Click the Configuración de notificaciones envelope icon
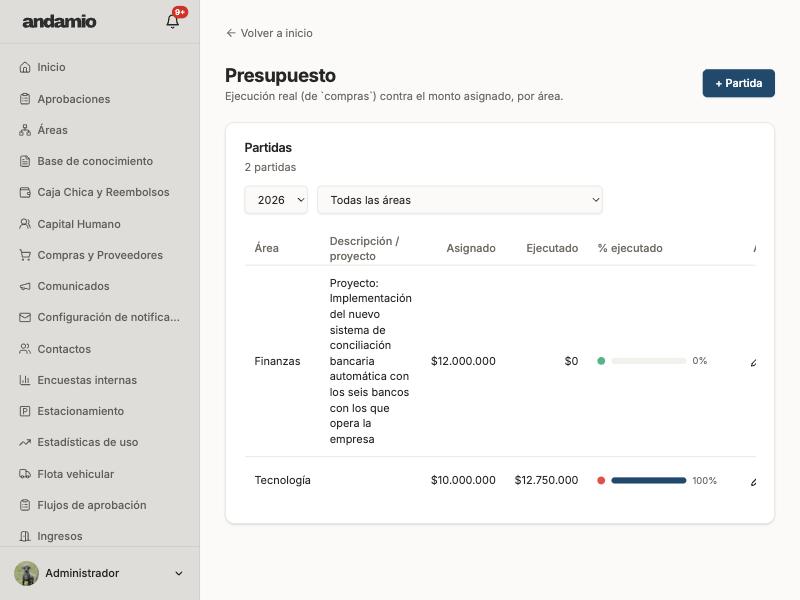The height and width of the screenshot is (600, 800). click(25, 317)
